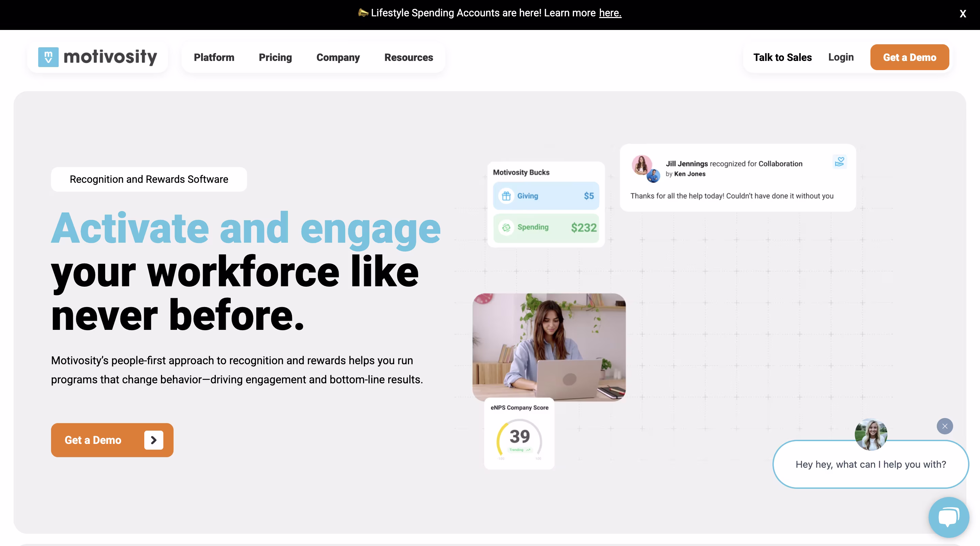Open the Resources menu
980x546 pixels.
coord(409,57)
